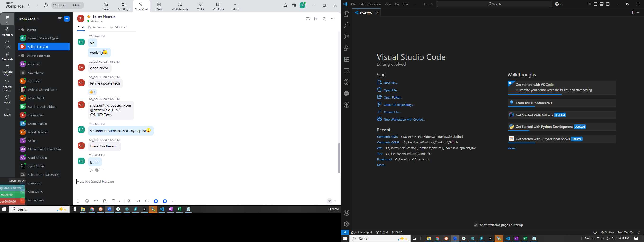This screenshot has height=242, width=644.
Task: Record a video message in Zoom chat
Action: click(x=138, y=201)
